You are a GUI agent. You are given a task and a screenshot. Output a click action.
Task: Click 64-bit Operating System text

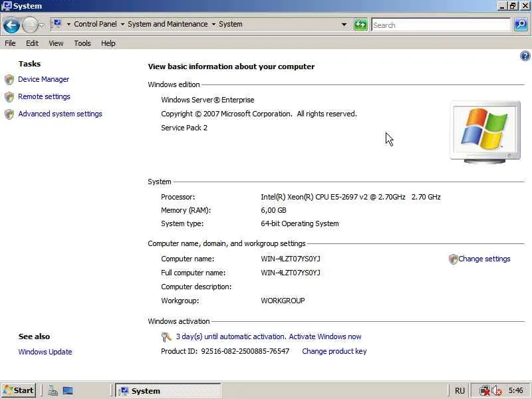300,223
